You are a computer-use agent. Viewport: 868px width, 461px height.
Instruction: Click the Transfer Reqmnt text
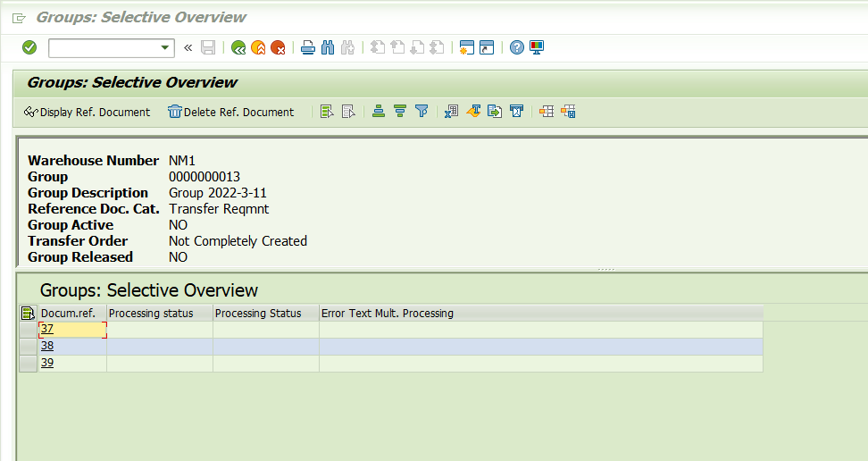219,209
